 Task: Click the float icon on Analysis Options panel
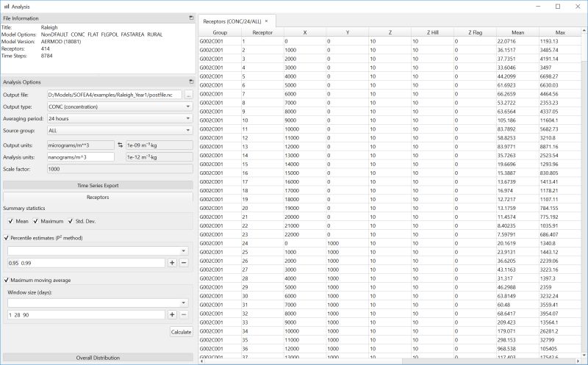coord(191,82)
